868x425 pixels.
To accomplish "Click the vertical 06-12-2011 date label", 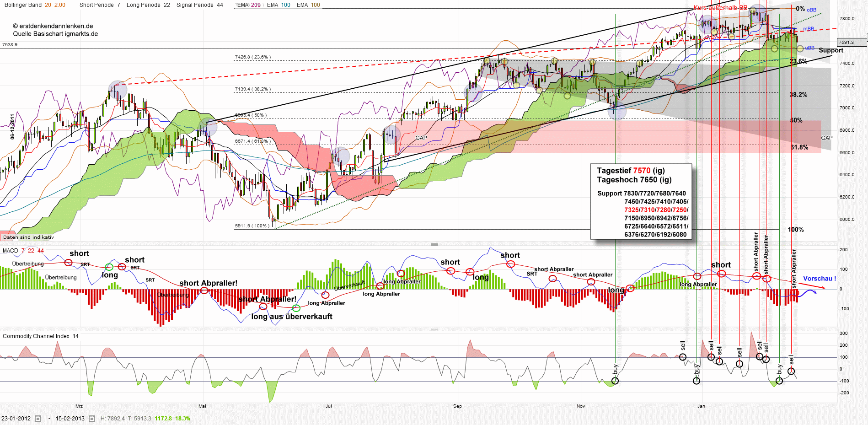I will (x=12, y=126).
